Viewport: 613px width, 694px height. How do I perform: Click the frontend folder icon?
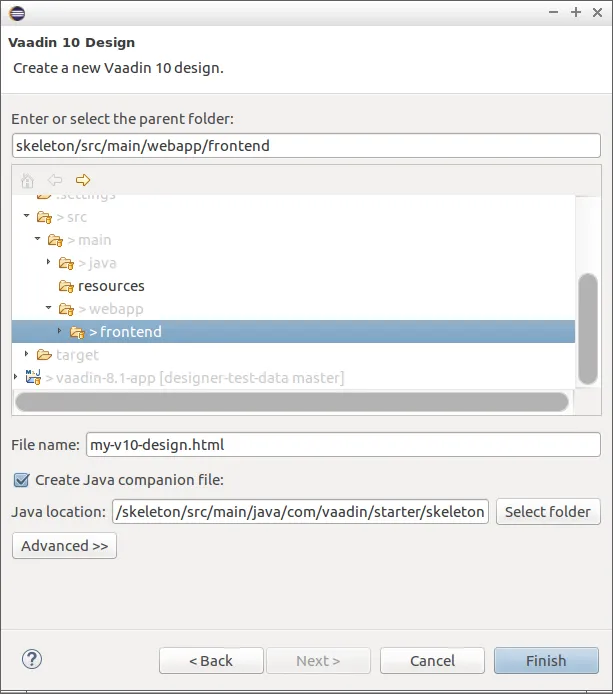point(77,332)
